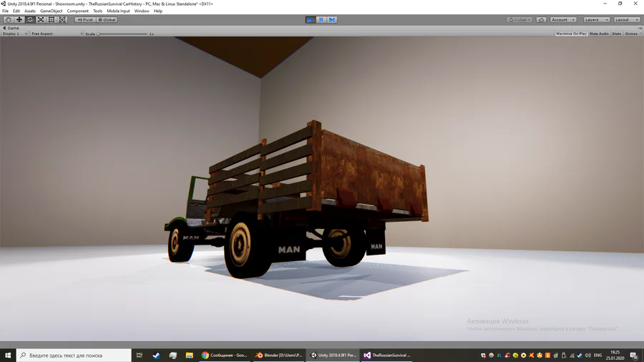Open the Mobile Input menu
Image resolution: width=644 pixels, height=362 pixels.
tap(118, 11)
